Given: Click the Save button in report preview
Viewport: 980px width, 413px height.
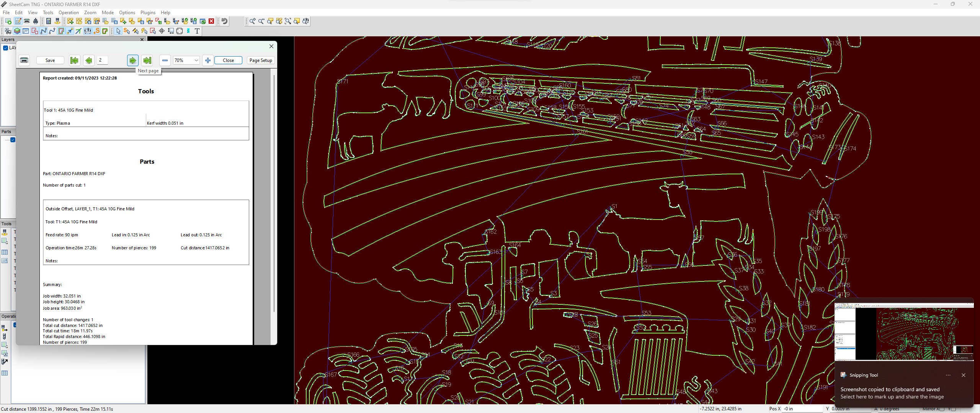Looking at the screenshot, I should point(50,60).
